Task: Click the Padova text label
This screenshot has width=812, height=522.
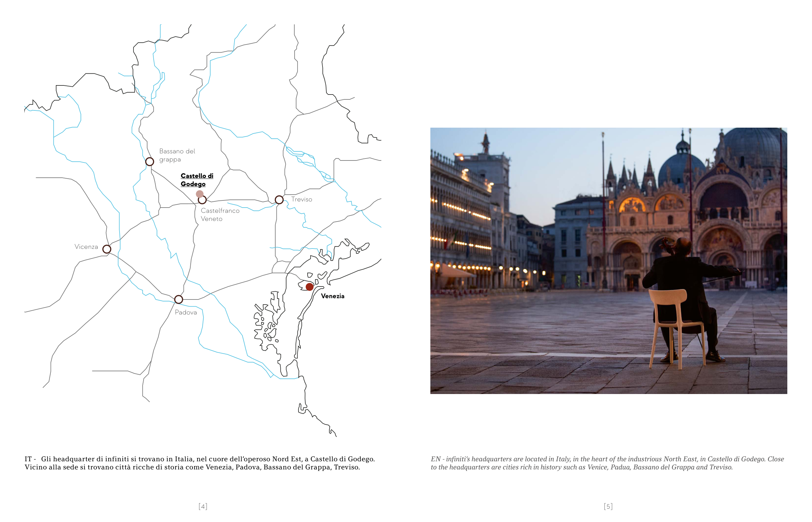Action: [186, 312]
